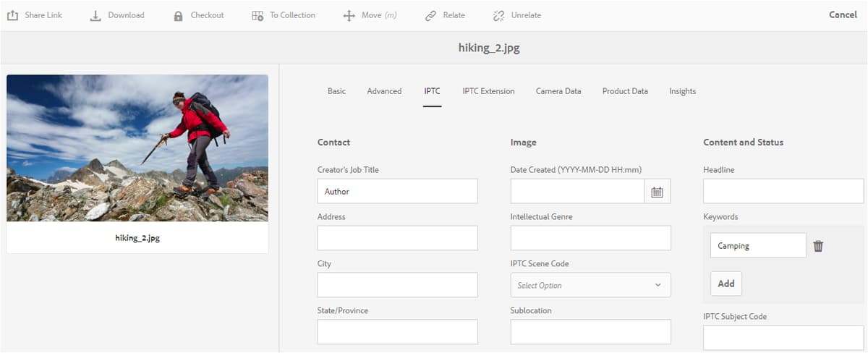Viewport: 868px width, 353px height.
Task: Click the Download icon in toolbar
Action: click(95, 15)
